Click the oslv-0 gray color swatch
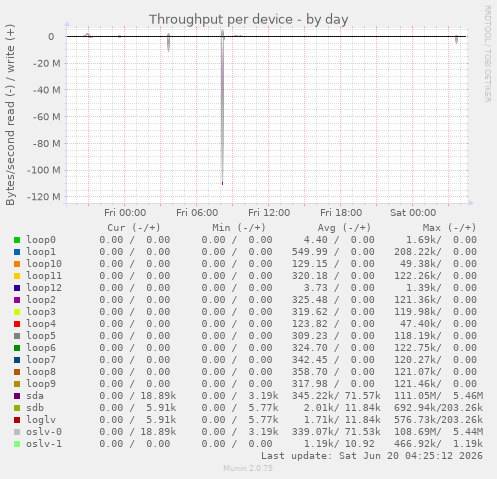This screenshot has height=479, width=497. (17, 432)
